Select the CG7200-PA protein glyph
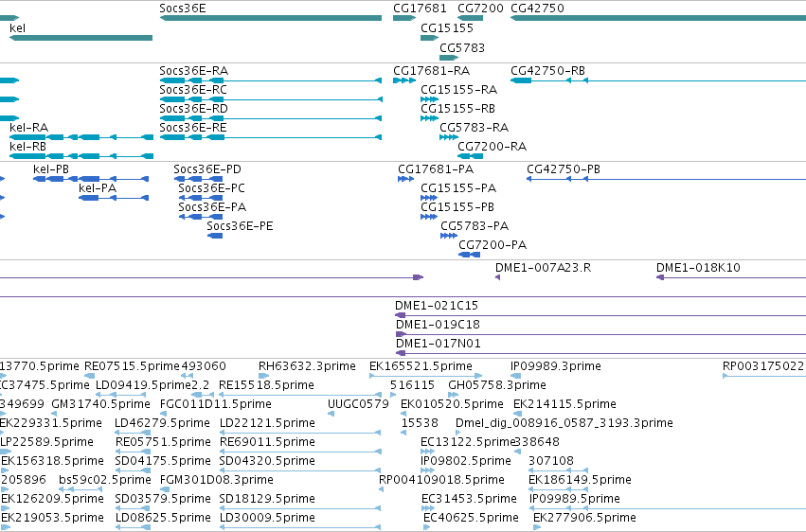Viewport: 806px width, 532px height. [470, 255]
